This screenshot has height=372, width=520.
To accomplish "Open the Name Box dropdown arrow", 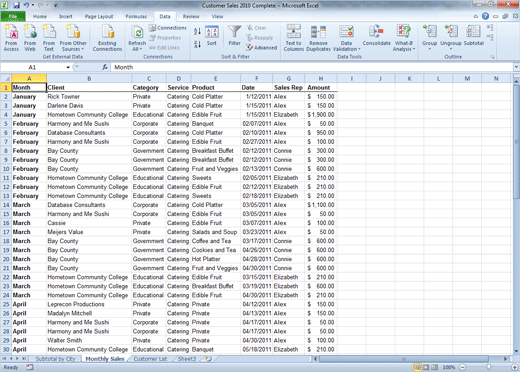I will (68, 67).
